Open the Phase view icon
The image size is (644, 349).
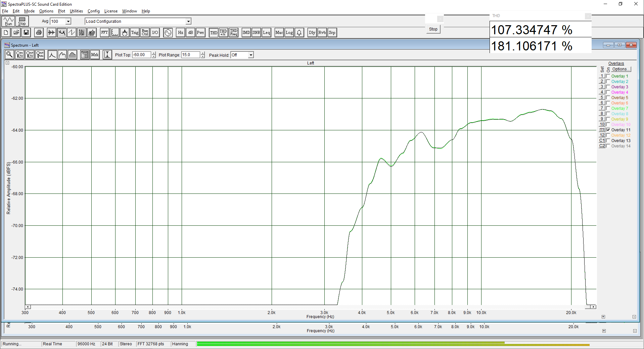coord(72,33)
